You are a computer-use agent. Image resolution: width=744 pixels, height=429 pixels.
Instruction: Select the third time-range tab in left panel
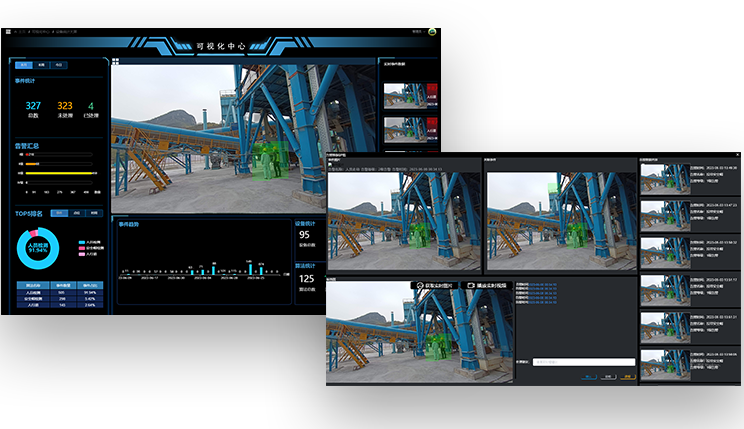pos(59,64)
